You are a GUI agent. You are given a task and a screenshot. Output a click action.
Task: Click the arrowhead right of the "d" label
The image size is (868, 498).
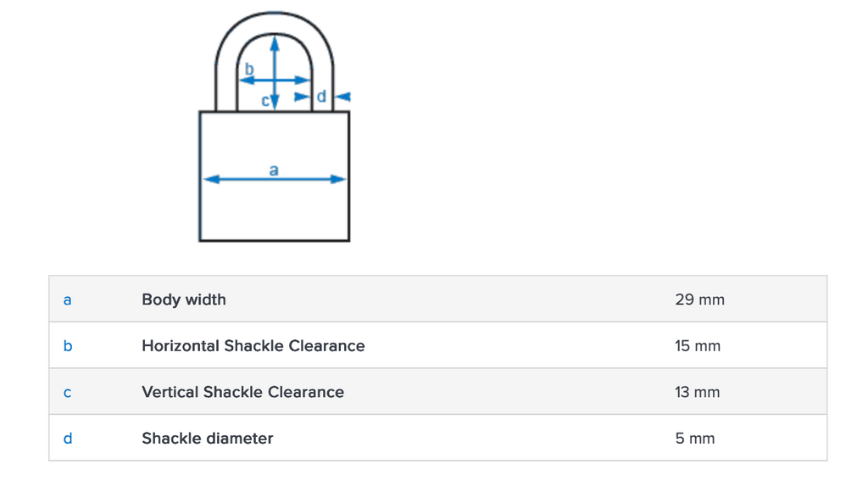pos(342,98)
